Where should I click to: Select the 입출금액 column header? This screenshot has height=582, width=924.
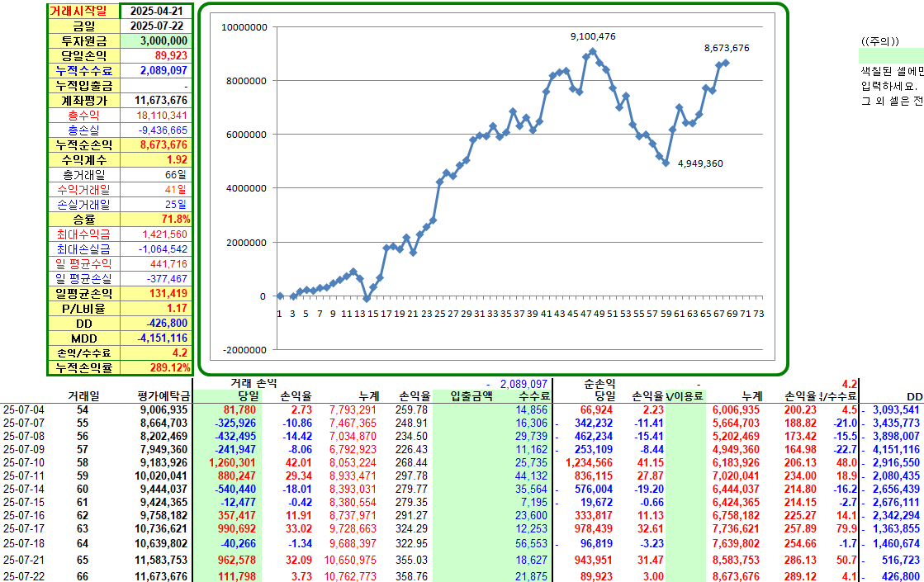(x=471, y=396)
